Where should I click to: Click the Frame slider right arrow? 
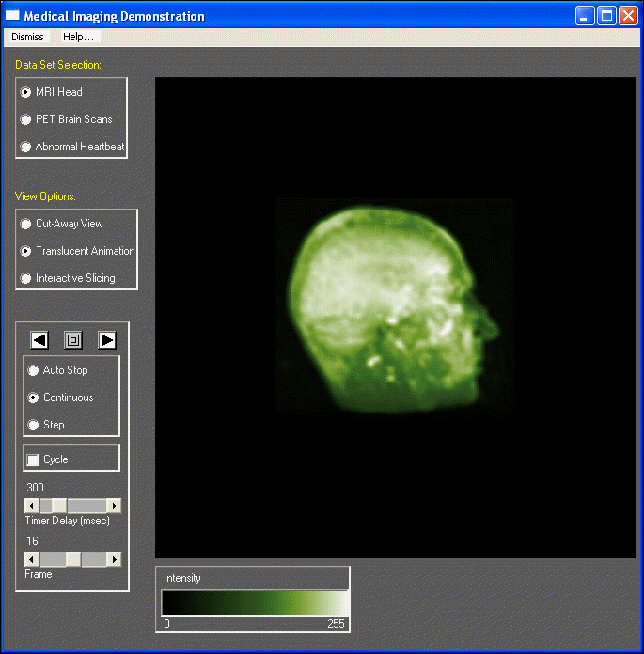(x=115, y=559)
